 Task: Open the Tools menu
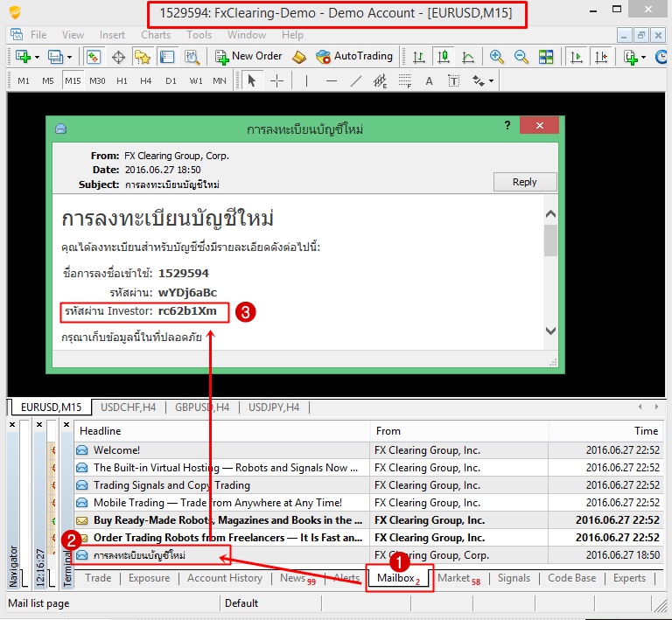pos(199,35)
